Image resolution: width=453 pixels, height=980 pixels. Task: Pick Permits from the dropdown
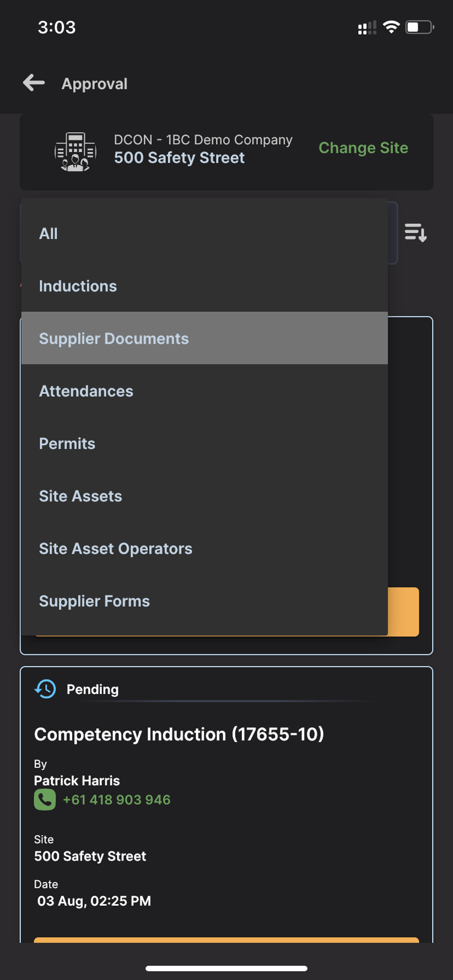67,443
